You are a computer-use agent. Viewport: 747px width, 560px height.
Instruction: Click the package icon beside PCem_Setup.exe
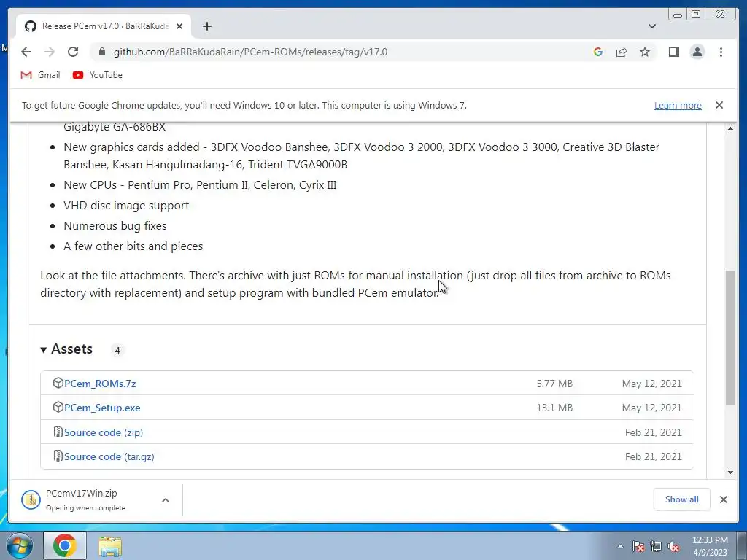[58, 407]
